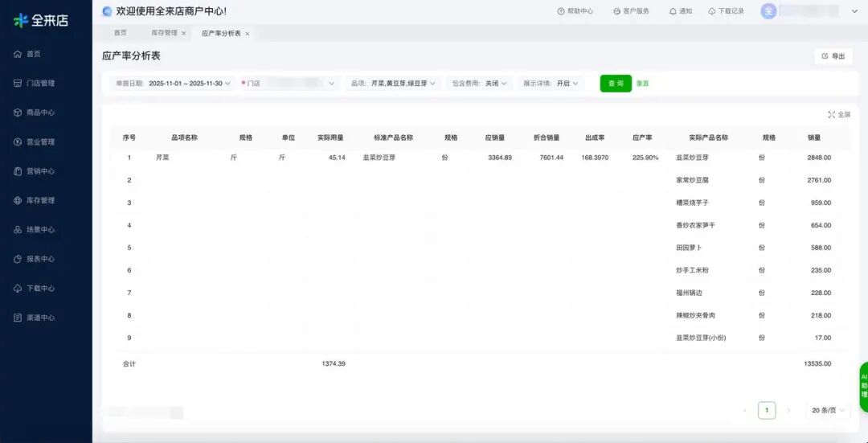The width and height of the screenshot is (868, 443).
Task: Open 客户服务 in the top bar
Action: [x=631, y=11]
